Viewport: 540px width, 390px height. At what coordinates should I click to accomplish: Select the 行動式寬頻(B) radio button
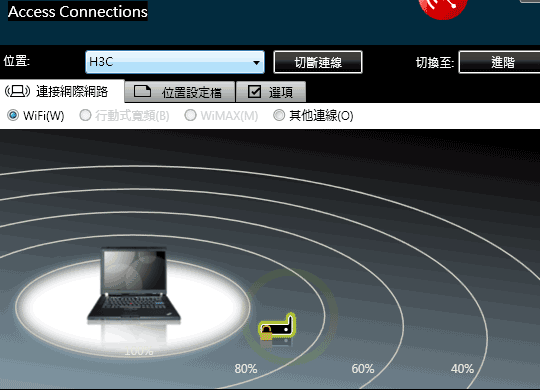click(85, 115)
